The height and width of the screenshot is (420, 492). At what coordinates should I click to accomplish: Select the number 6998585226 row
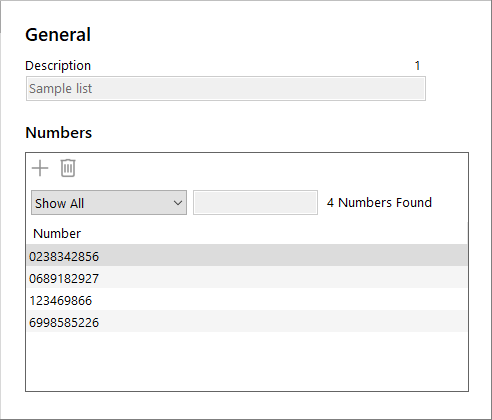pos(247,322)
